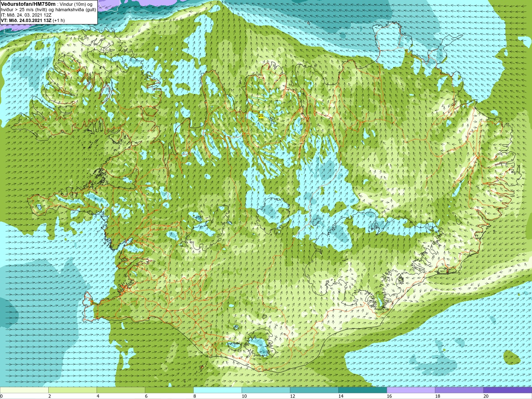Screen dimensions: 532x399
Task: Select the 'Vindur (10m) og' header text
Action: click(76, 4)
